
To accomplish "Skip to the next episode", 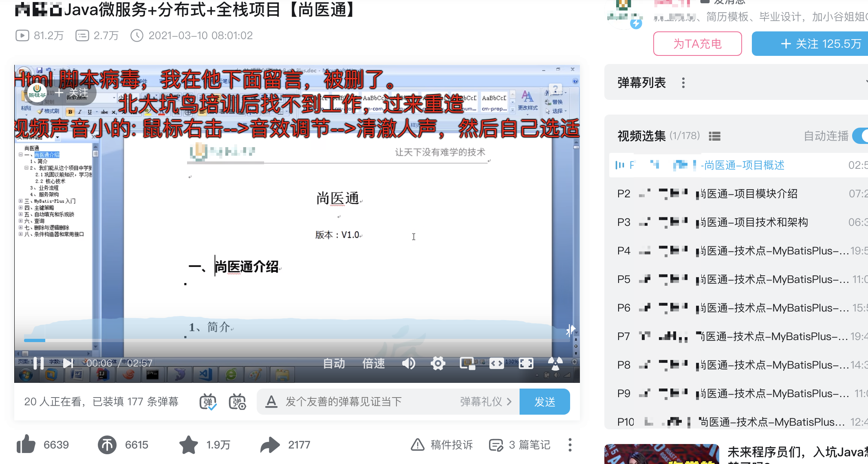I will (x=68, y=363).
